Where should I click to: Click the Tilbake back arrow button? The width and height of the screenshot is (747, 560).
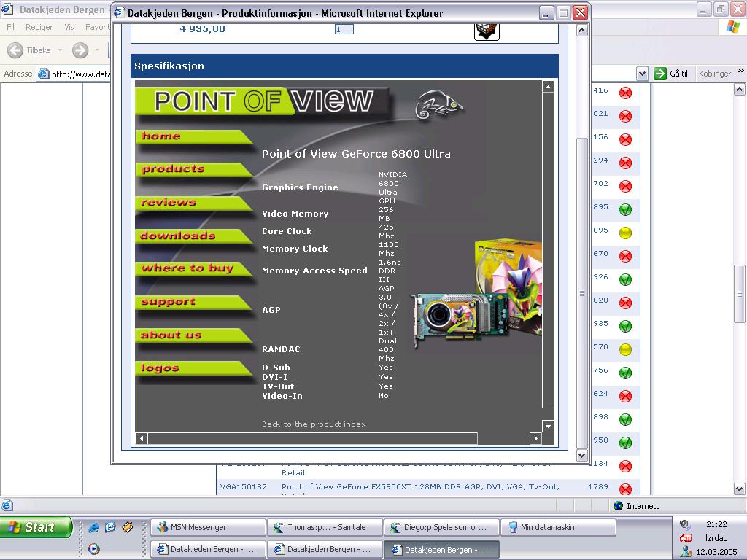[16, 50]
